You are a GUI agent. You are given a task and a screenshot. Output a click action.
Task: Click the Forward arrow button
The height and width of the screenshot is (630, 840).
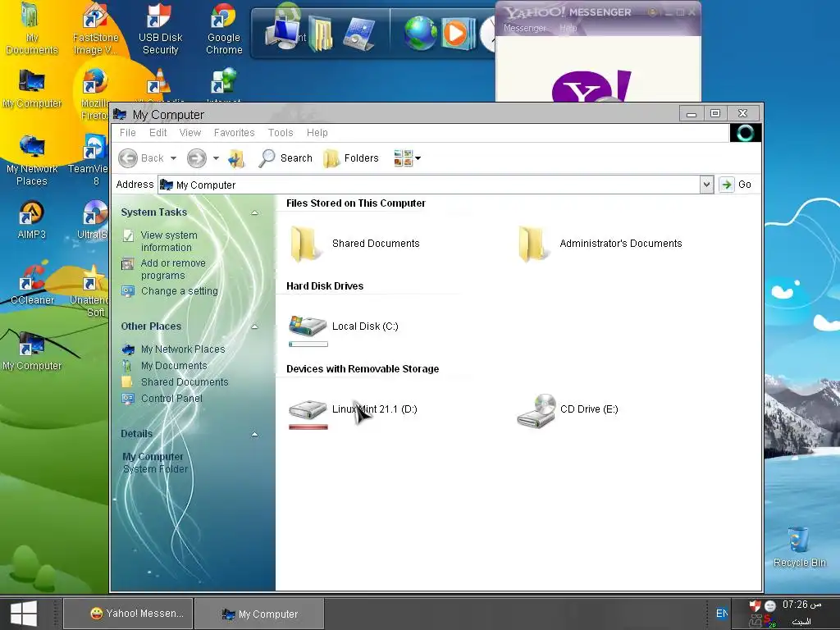(x=197, y=158)
